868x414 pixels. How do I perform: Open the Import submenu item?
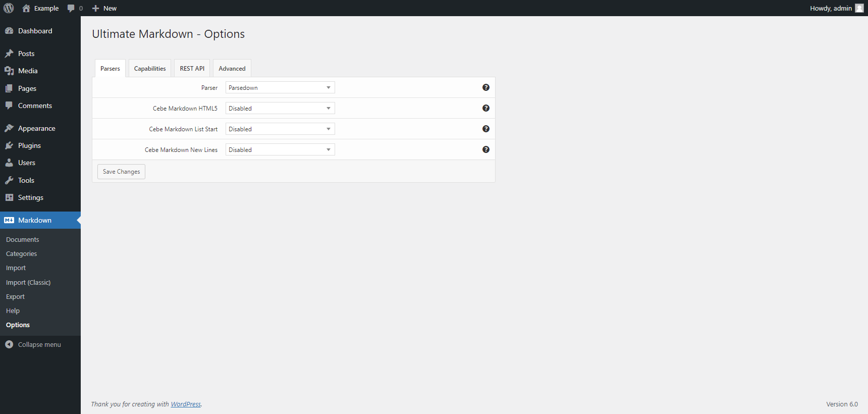coord(16,268)
